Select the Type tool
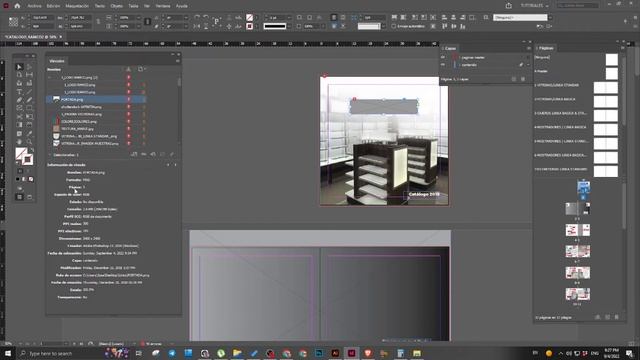The height and width of the screenshot is (360, 640). point(19,92)
